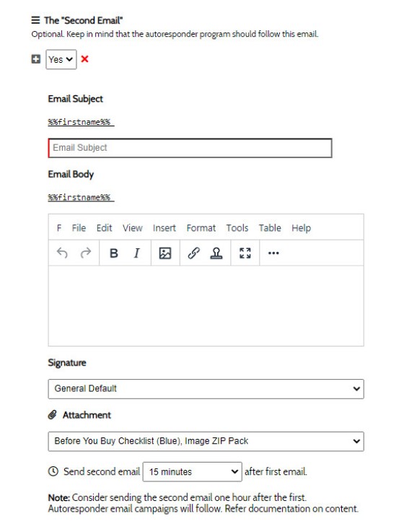Screen dimensions: 404x532
Task: Toggle bold formatting in email body
Action: [x=114, y=253]
